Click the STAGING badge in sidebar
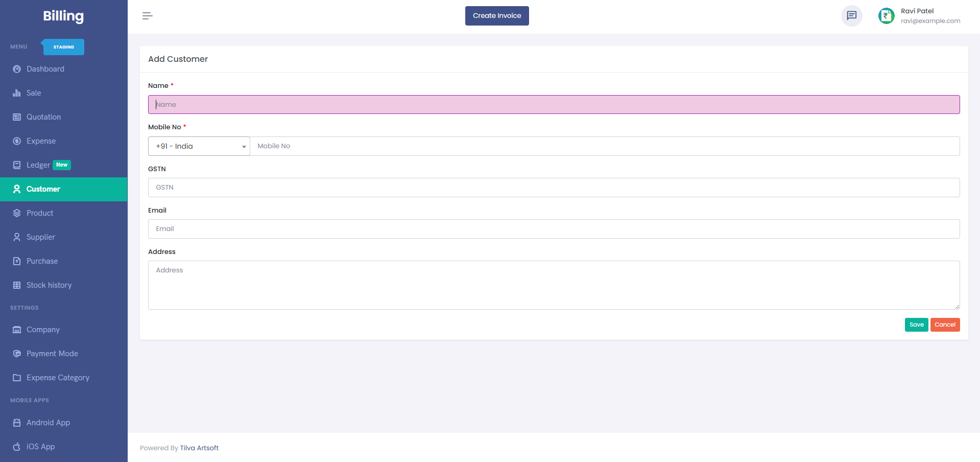The width and height of the screenshot is (980, 462). (x=63, y=47)
